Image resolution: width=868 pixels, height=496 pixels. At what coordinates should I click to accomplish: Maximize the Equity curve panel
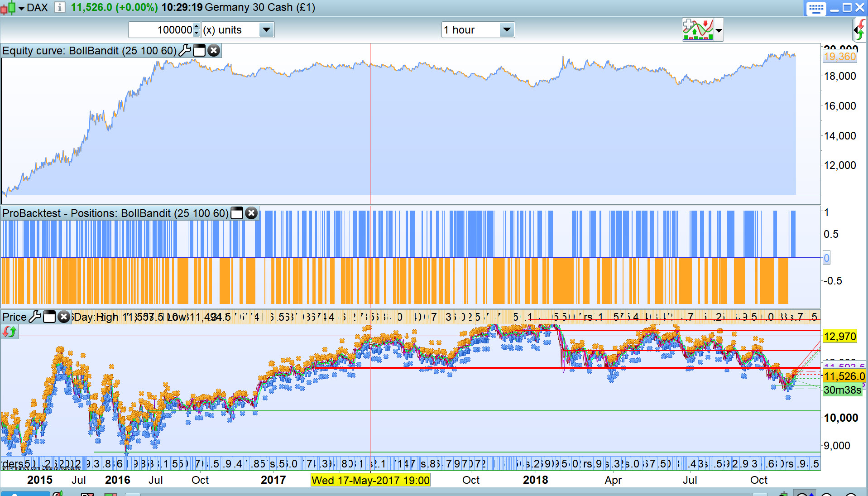pos(199,50)
